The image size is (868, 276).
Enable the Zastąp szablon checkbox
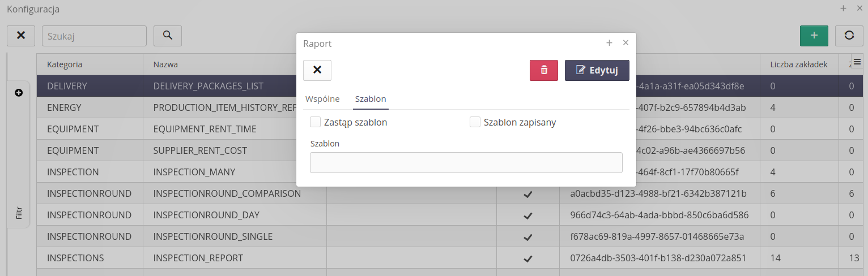(x=316, y=122)
